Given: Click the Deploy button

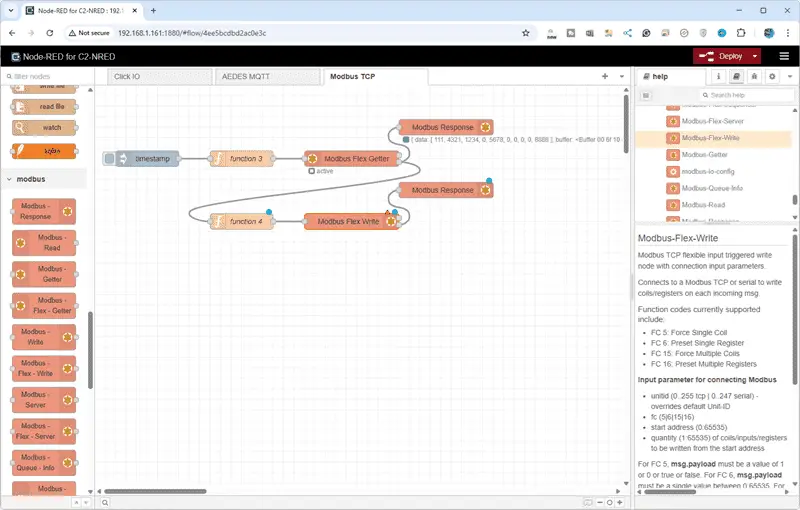Looking at the screenshot, I should point(720,56).
